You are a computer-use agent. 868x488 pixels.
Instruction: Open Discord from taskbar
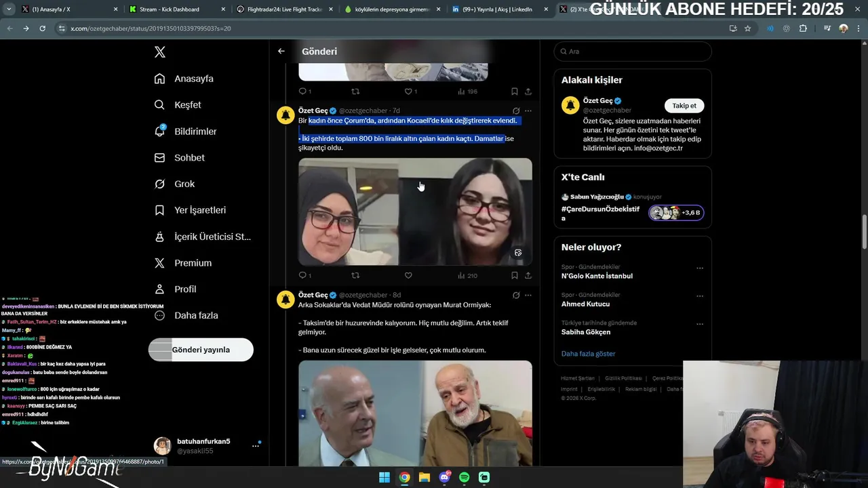click(444, 477)
